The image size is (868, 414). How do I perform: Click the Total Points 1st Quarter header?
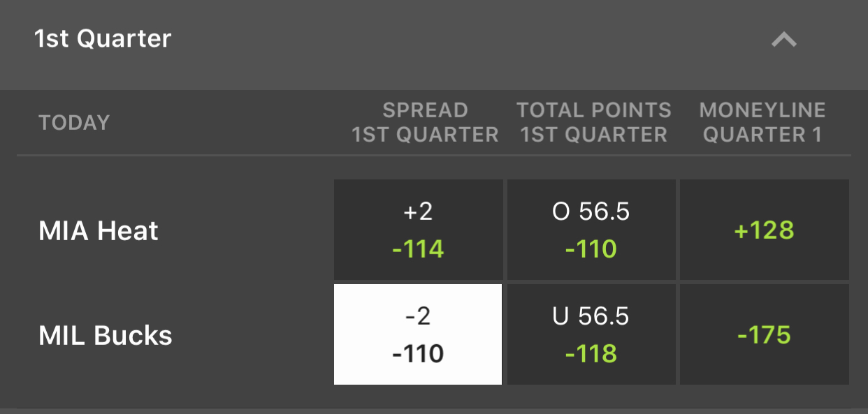[x=594, y=122]
